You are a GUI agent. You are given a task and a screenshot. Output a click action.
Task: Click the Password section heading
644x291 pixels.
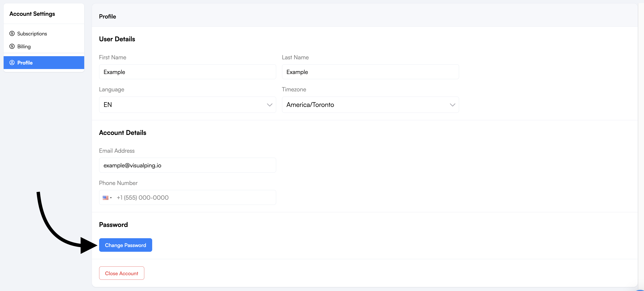point(113,224)
